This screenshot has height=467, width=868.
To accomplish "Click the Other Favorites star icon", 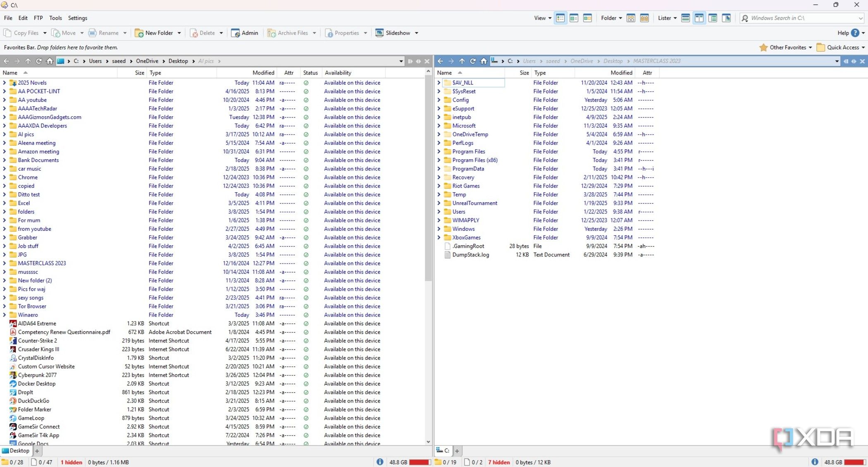I will (763, 48).
